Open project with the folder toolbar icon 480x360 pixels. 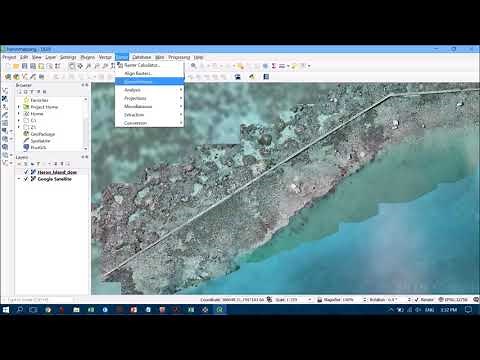coord(16,66)
